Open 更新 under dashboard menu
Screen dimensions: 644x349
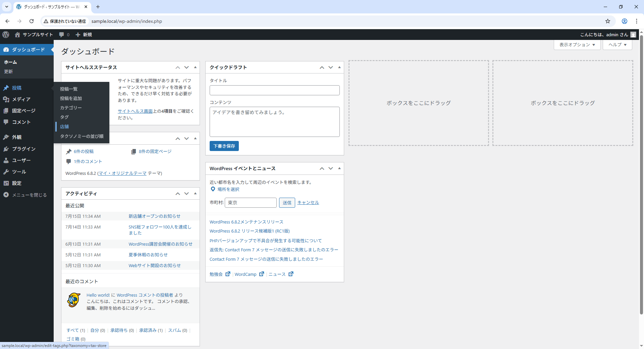8,71
